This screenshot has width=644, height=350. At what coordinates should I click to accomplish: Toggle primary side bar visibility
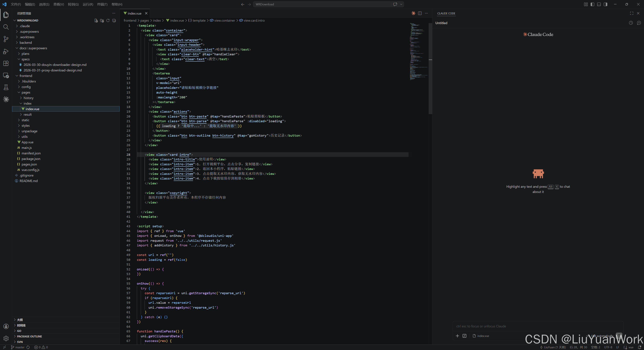[x=593, y=4]
